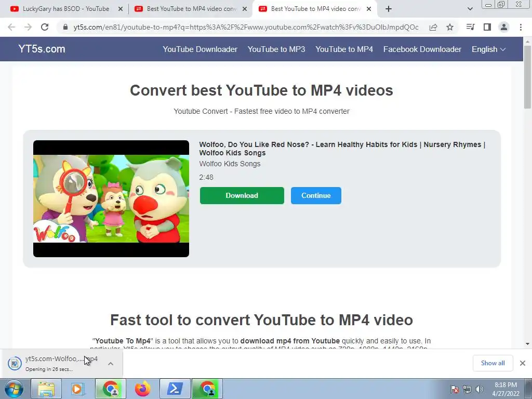Expand the download item options chevron

111,364
